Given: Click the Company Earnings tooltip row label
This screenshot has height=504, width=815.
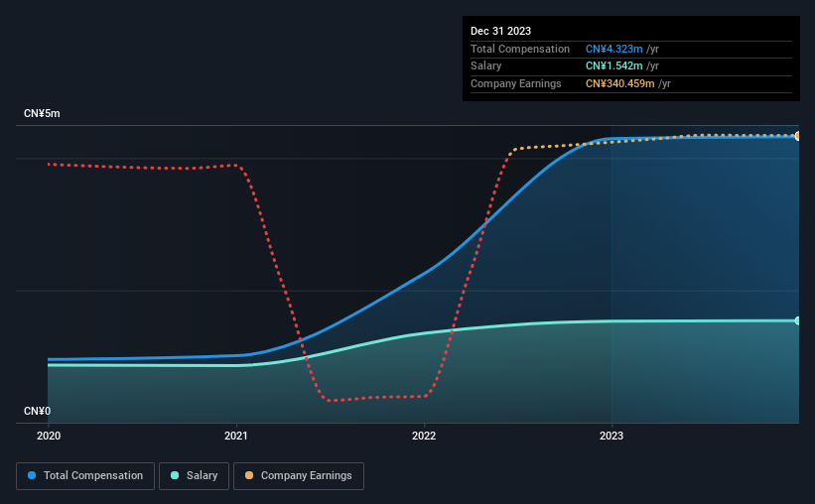Looking at the screenshot, I should 515,83.
